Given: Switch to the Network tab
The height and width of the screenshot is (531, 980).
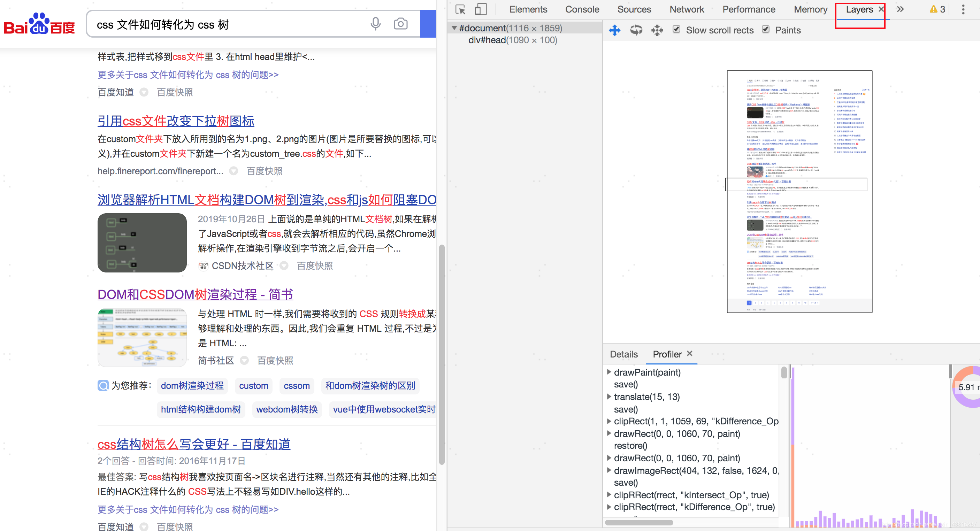Looking at the screenshot, I should pos(687,9).
